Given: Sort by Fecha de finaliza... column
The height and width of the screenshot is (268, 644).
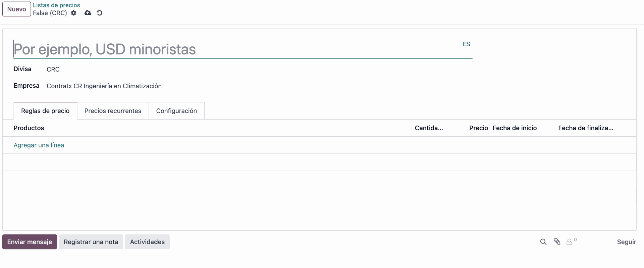Looking at the screenshot, I should pyautogui.click(x=586, y=128).
